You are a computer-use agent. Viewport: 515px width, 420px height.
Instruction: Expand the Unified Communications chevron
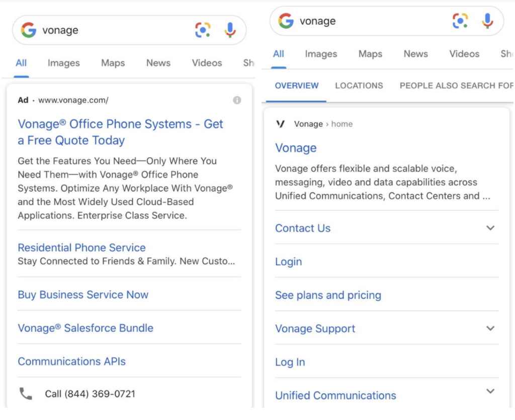pyautogui.click(x=490, y=391)
